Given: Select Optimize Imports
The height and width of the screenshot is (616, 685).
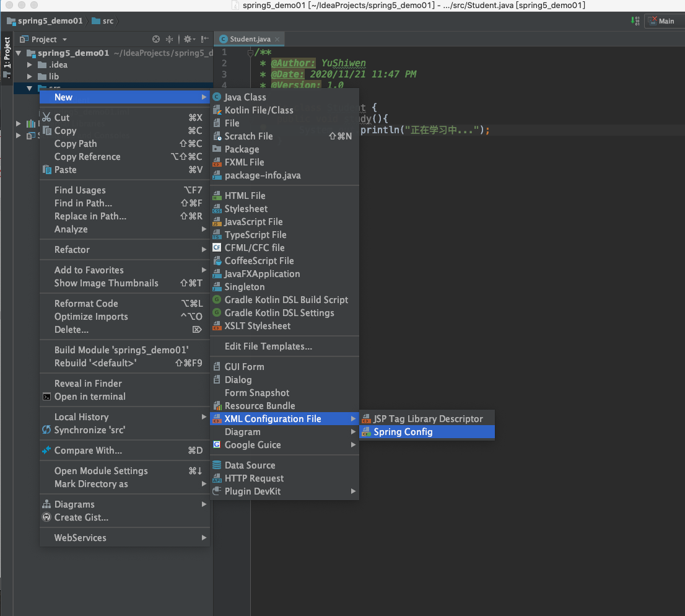Looking at the screenshot, I should pyautogui.click(x=124, y=317).
